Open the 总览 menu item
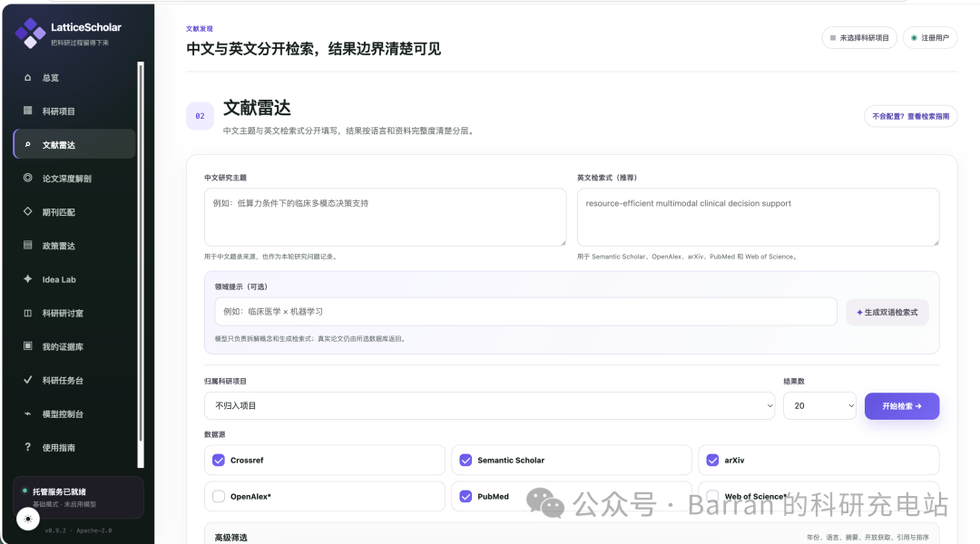 click(74, 77)
